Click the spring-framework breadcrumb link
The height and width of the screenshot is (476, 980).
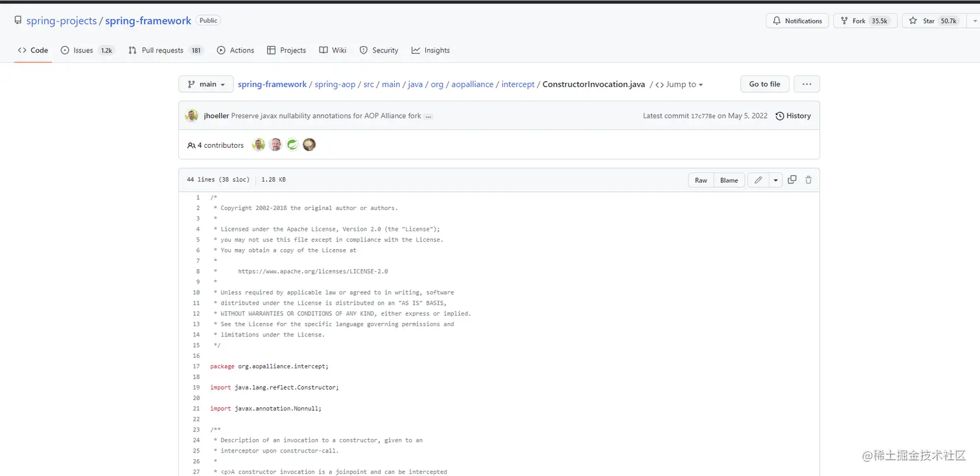[272, 84]
